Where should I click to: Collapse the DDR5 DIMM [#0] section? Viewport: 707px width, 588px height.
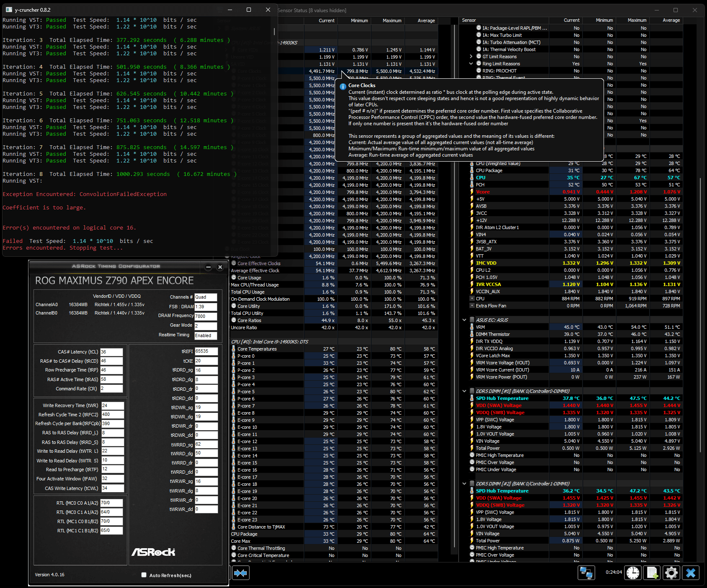[x=464, y=391]
